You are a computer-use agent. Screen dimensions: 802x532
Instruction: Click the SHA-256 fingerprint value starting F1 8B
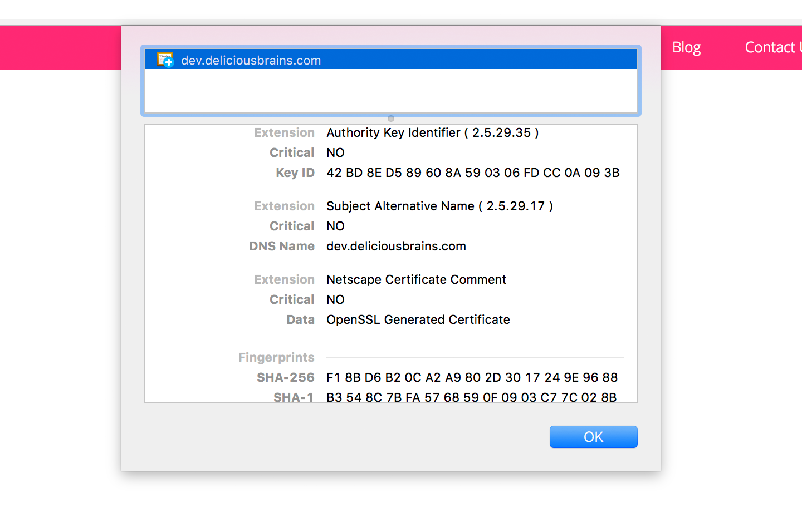tap(472, 377)
